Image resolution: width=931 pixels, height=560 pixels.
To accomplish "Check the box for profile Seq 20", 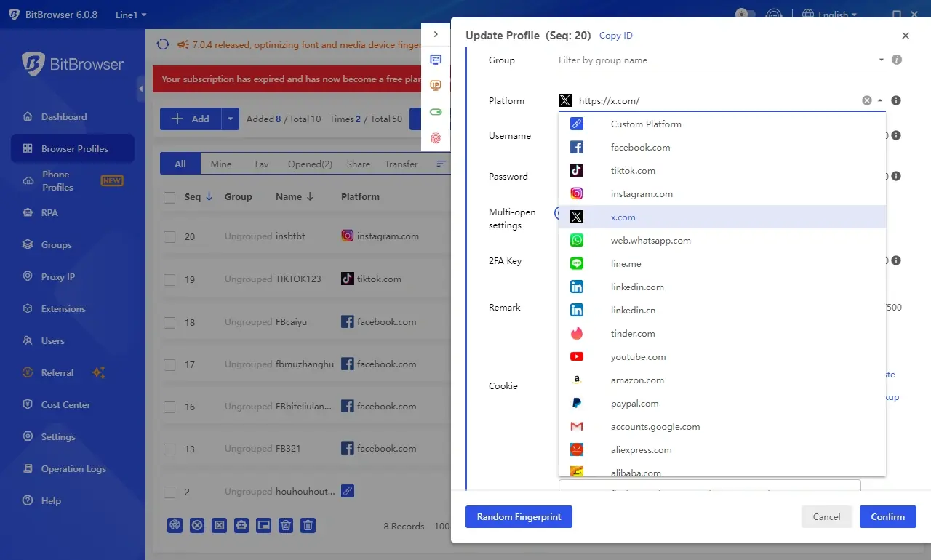I will [169, 236].
